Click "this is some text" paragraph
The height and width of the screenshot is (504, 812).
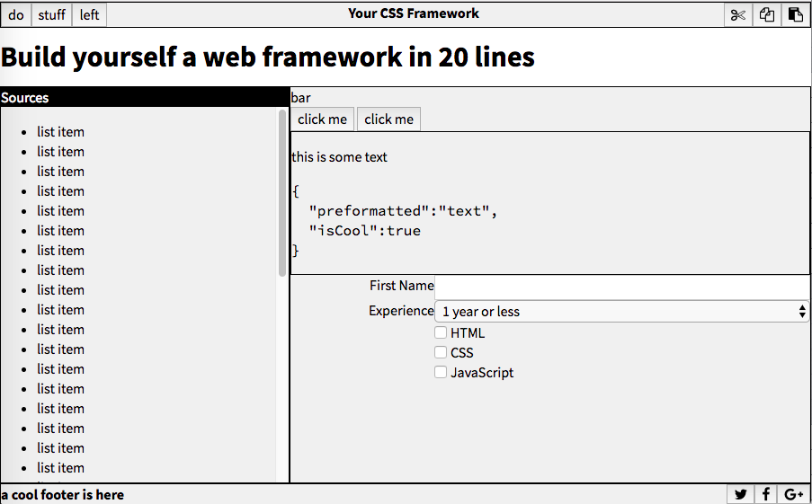[339, 157]
